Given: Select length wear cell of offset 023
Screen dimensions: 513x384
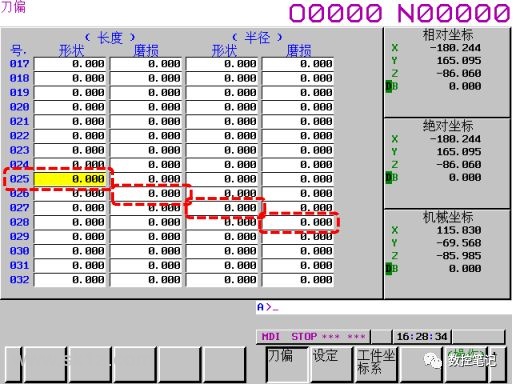Looking at the screenshot, I should coord(146,150).
